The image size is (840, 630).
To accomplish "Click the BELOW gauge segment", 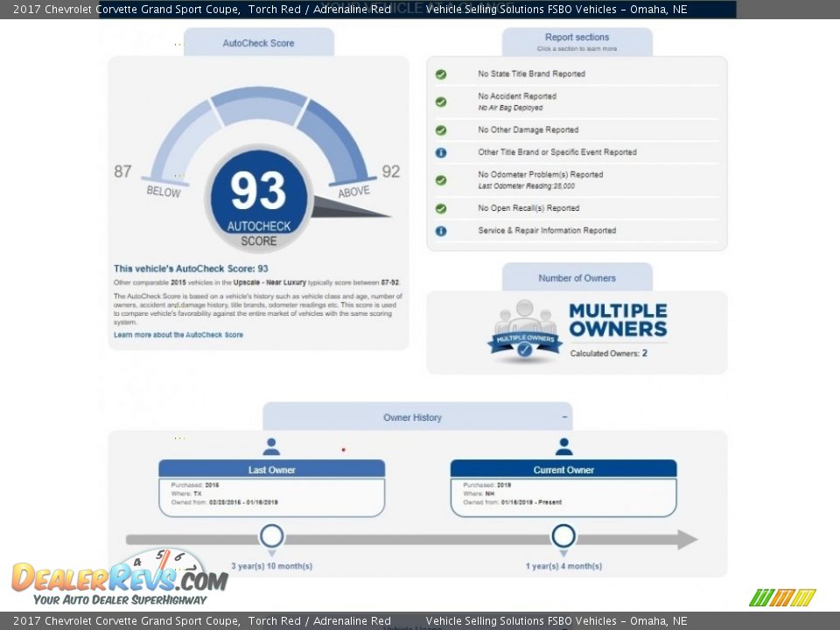I will point(182,143).
